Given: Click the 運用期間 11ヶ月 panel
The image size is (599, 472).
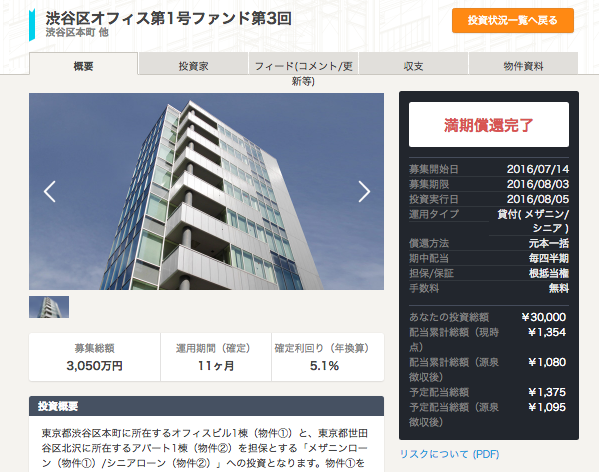Looking at the screenshot, I should pyautogui.click(x=216, y=357).
